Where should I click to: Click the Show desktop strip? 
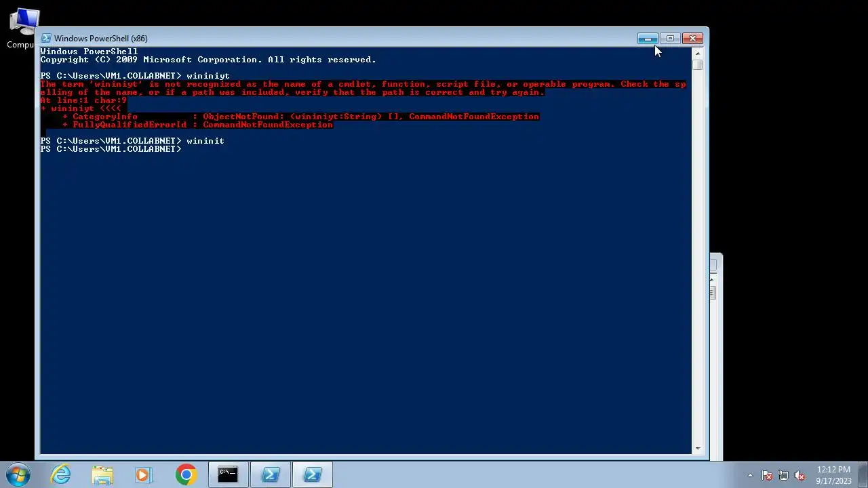click(x=863, y=474)
